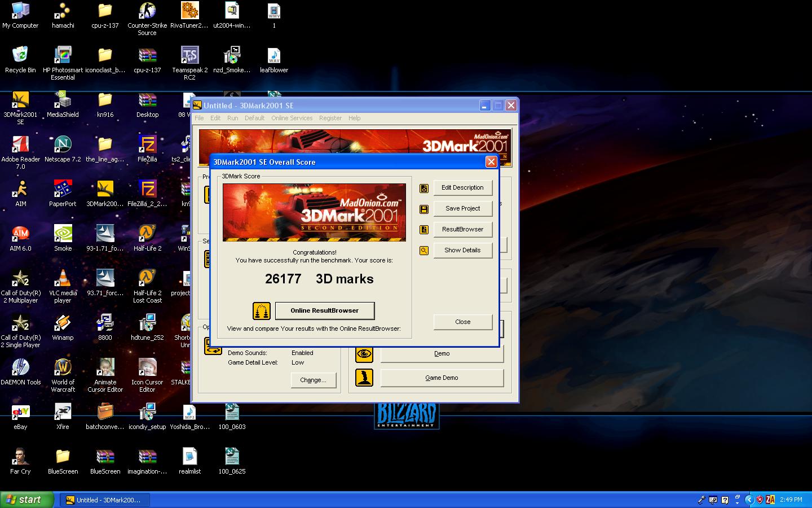This screenshot has width=812, height=508.
Task: Minimize the 3DMark2001 SE main window
Action: pos(485,106)
